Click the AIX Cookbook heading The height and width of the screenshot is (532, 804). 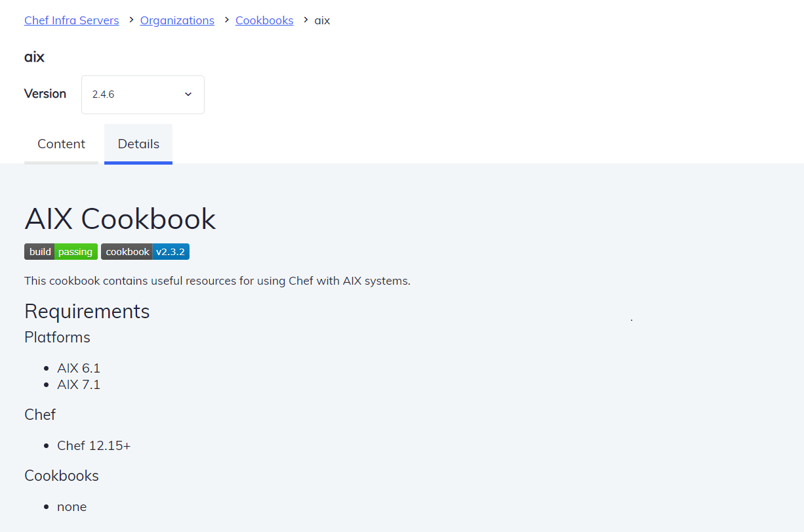click(x=120, y=219)
